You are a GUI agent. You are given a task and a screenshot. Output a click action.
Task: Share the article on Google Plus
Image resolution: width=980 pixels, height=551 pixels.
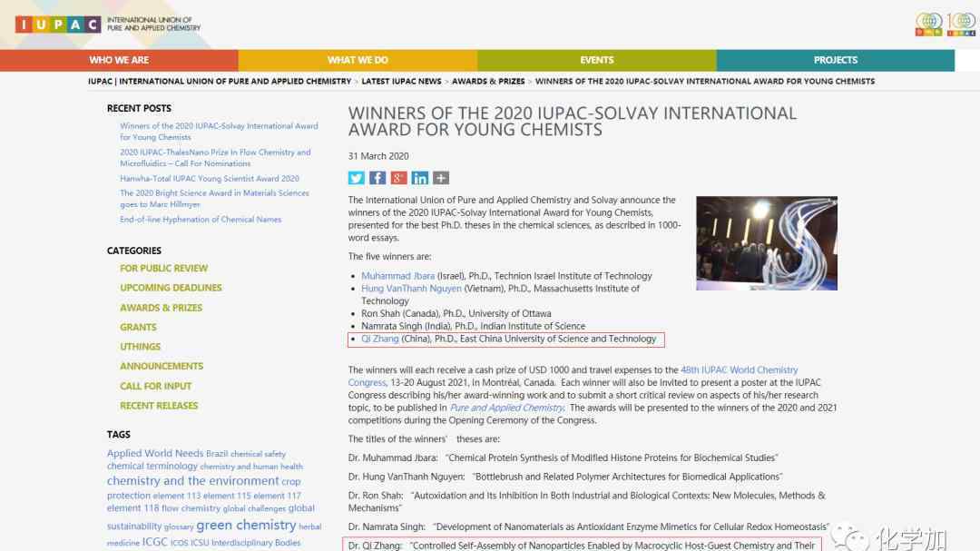[x=398, y=178]
